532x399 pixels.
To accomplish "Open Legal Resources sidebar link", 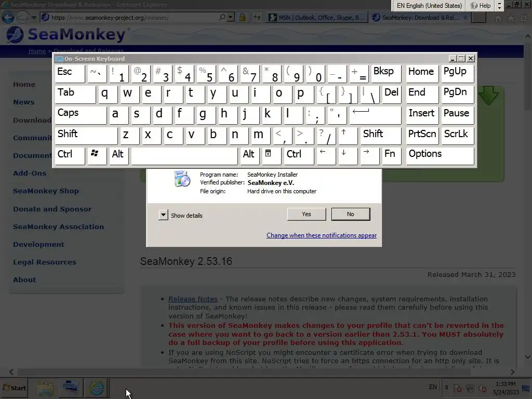I will [x=45, y=262].
